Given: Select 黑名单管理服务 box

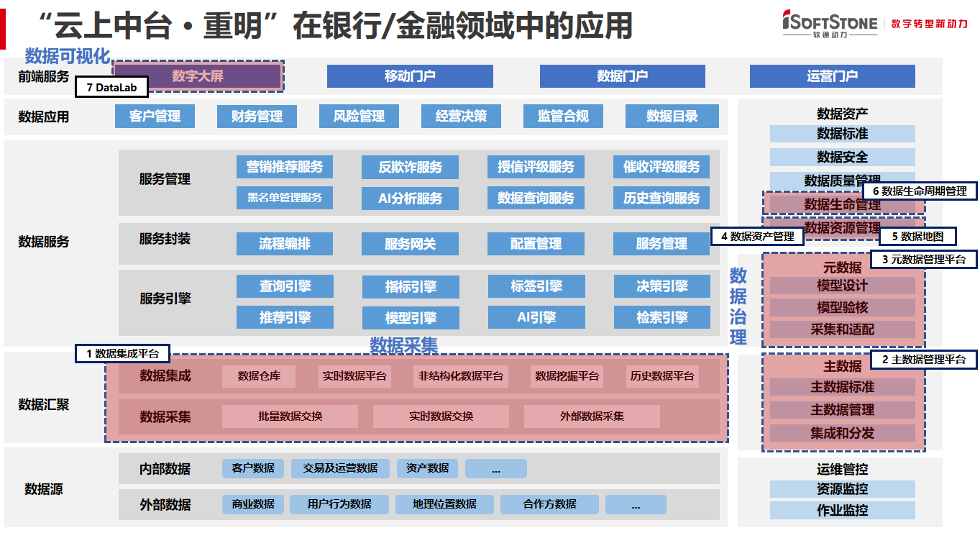Looking at the screenshot, I should (x=285, y=198).
